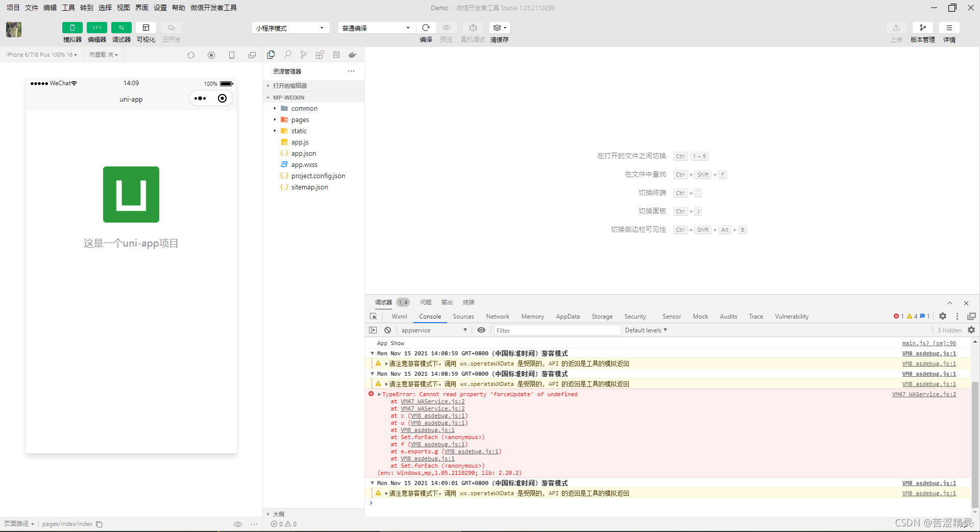Open the Cloud Development button
The image size is (980, 532).
171,28
